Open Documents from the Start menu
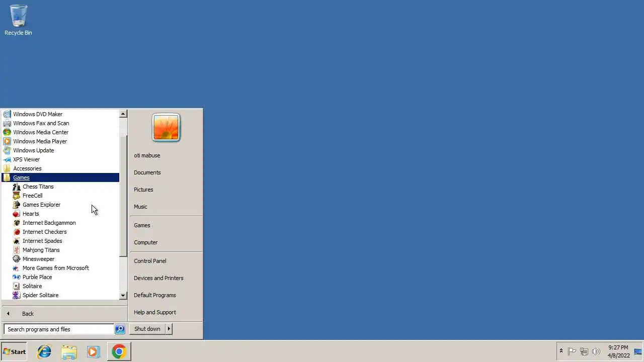 147,172
